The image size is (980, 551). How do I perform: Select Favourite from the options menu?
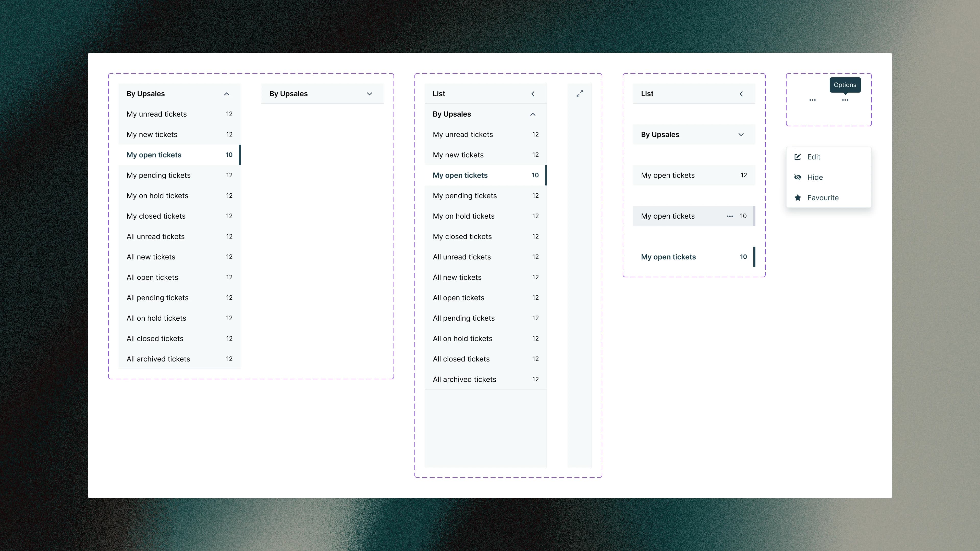(x=823, y=197)
